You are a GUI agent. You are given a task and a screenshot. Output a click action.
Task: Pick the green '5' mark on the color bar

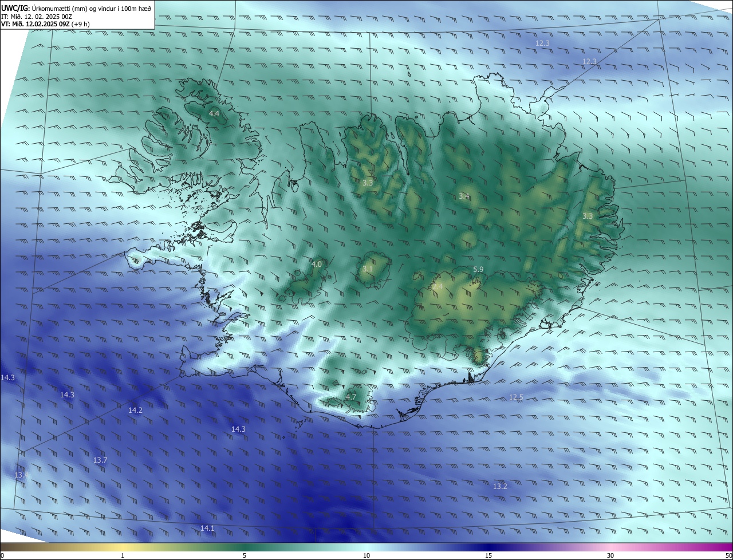pos(245,555)
